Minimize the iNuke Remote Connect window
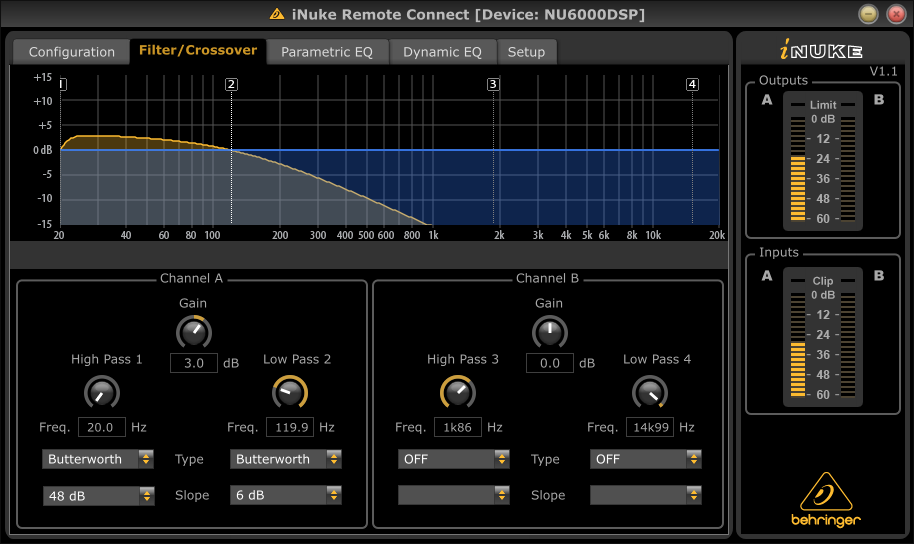This screenshot has height=544, width=914. 869,14
